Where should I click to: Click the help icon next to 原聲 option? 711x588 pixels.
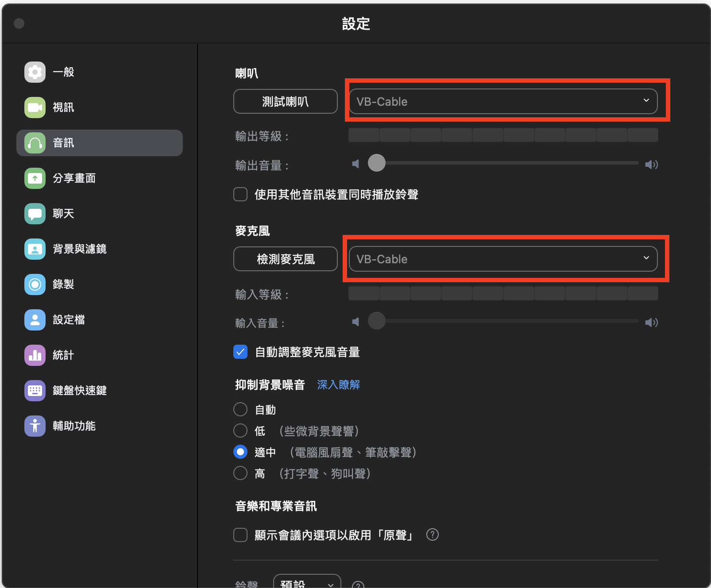[433, 534]
